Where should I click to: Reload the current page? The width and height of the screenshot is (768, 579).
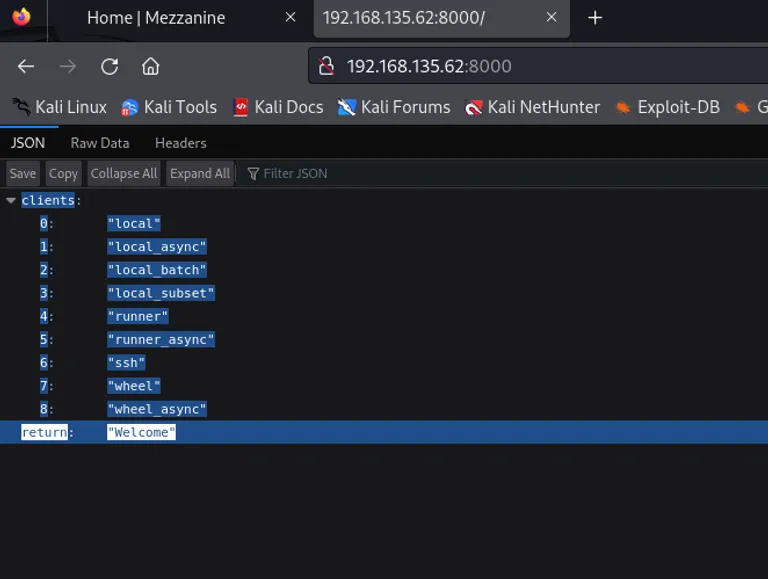pos(109,66)
